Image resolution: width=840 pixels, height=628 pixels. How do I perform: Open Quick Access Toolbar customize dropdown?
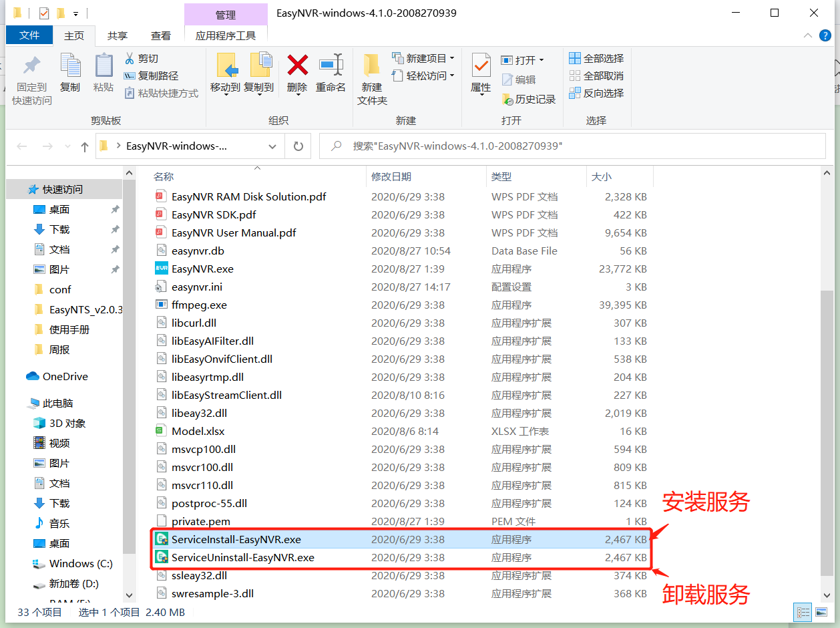[75, 13]
